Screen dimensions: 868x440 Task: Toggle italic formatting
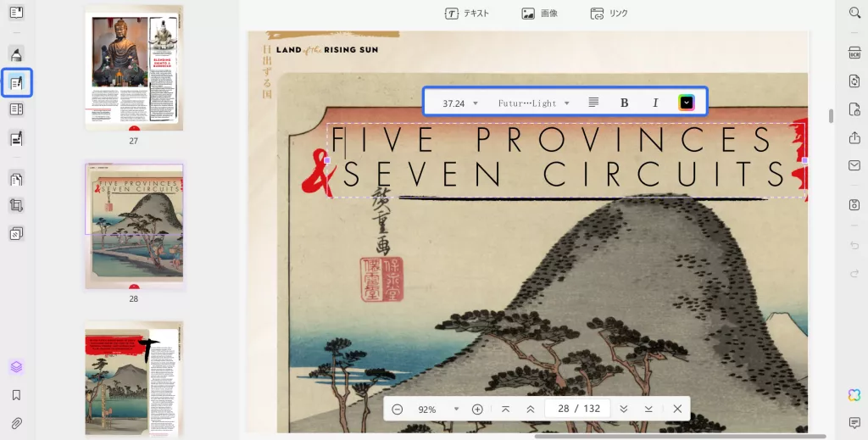tap(655, 103)
